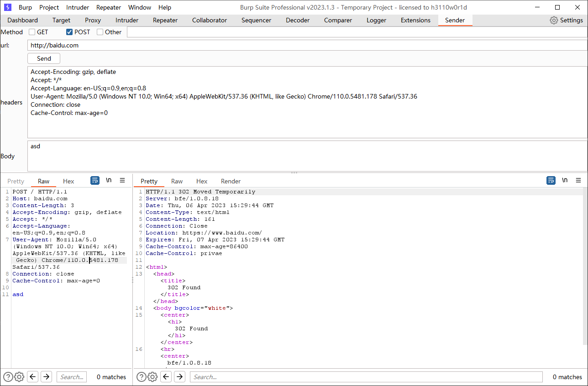This screenshot has height=386, width=588.
Task: Switch request view to Pretty
Action: click(16, 181)
